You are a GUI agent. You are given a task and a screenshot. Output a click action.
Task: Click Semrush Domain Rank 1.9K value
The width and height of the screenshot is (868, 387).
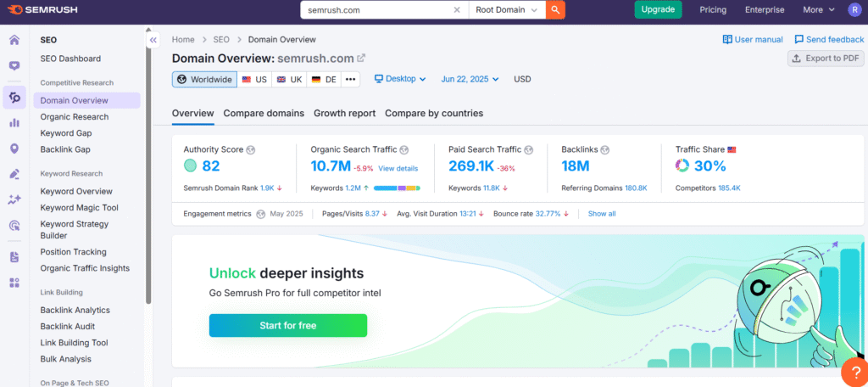pos(267,188)
